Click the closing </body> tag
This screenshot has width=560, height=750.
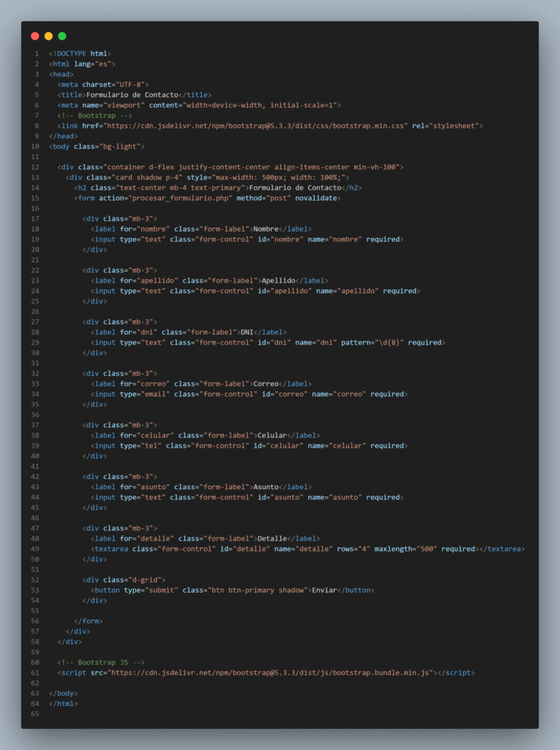(63, 694)
